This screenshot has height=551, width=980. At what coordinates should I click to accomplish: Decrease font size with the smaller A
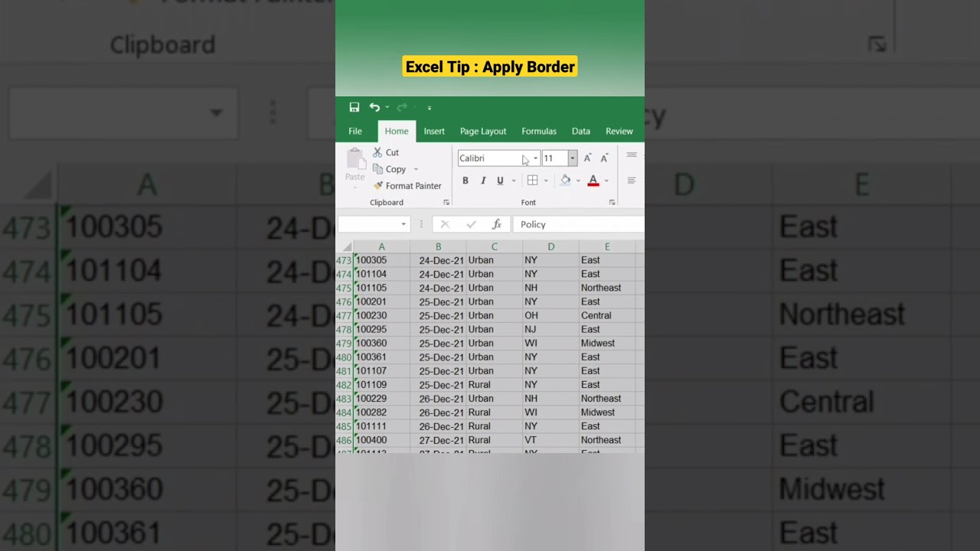[x=604, y=158]
